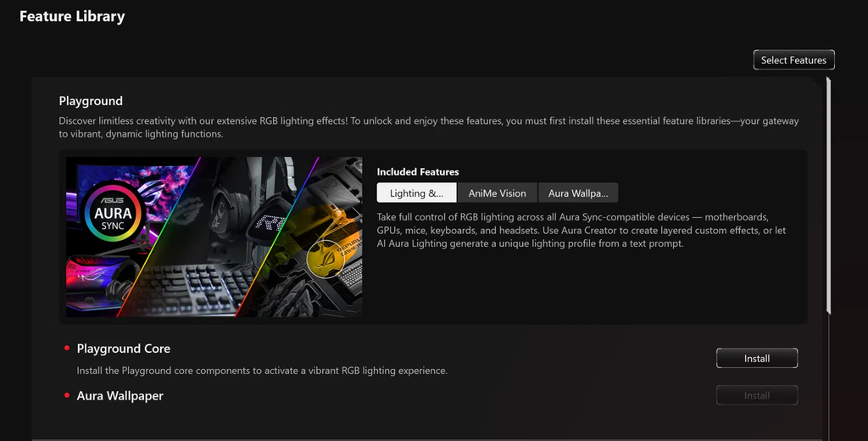Viewport: 868px width, 441px height.
Task: Switch to the AniMe Vision tab
Action: click(x=497, y=193)
